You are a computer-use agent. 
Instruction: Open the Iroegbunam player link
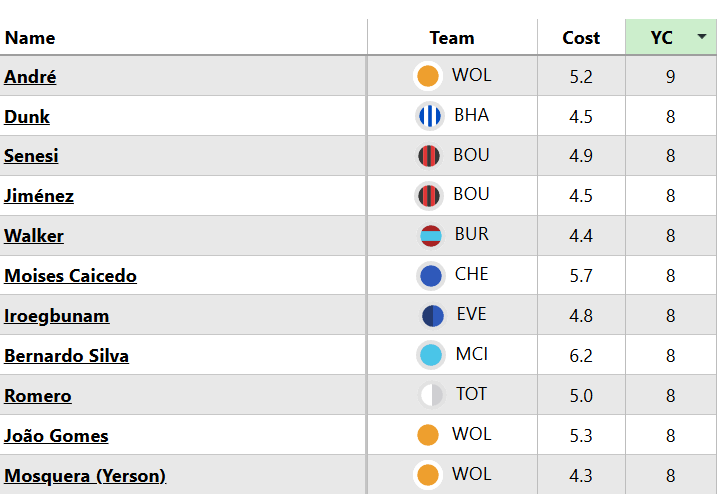pos(57,316)
